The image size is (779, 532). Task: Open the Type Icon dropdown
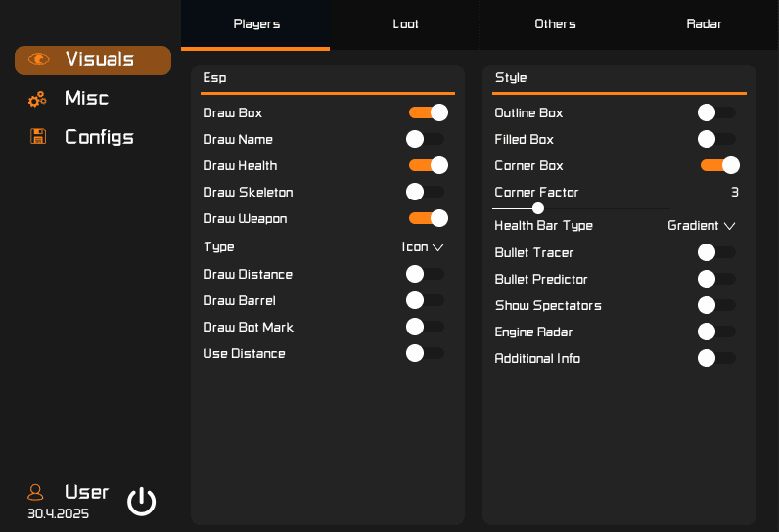point(423,247)
